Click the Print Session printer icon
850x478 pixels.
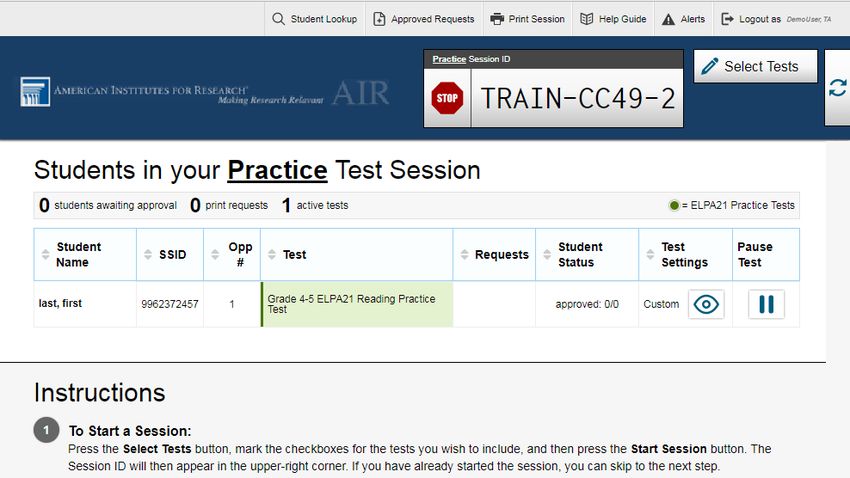(497, 19)
